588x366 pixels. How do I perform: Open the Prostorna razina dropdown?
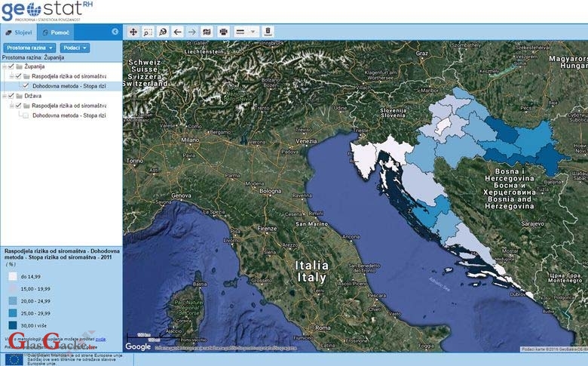[x=29, y=48]
